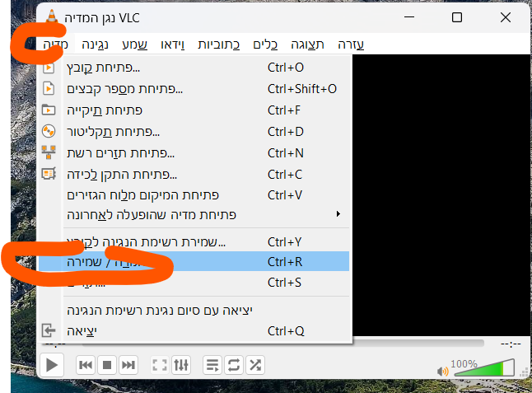Choose יציאה (Quit), shortcut Ctrl+Q

[194, 330]
